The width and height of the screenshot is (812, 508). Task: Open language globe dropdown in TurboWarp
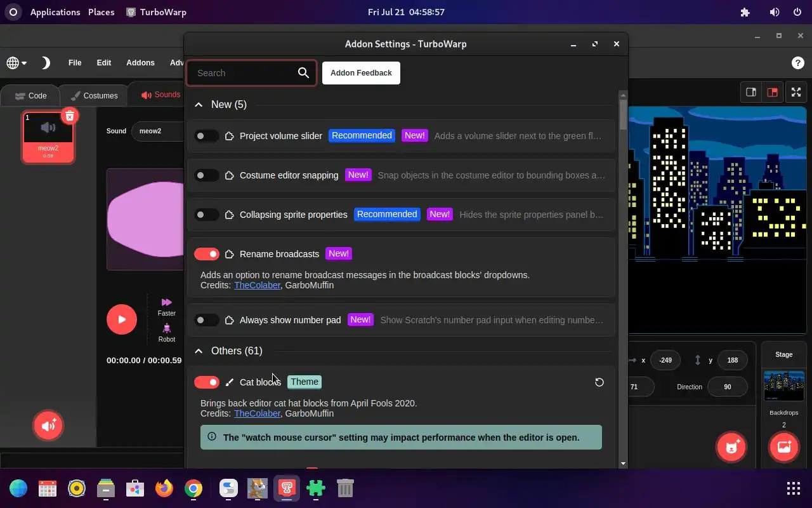(16, 63)
